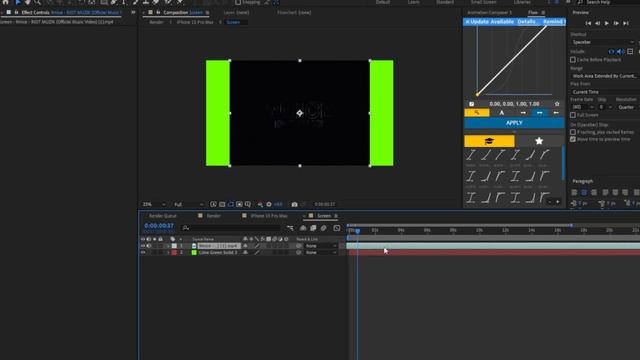This screenshot has height=360, width=640.
Task: Select the Selection arrow tool
Action: point(18,2)
